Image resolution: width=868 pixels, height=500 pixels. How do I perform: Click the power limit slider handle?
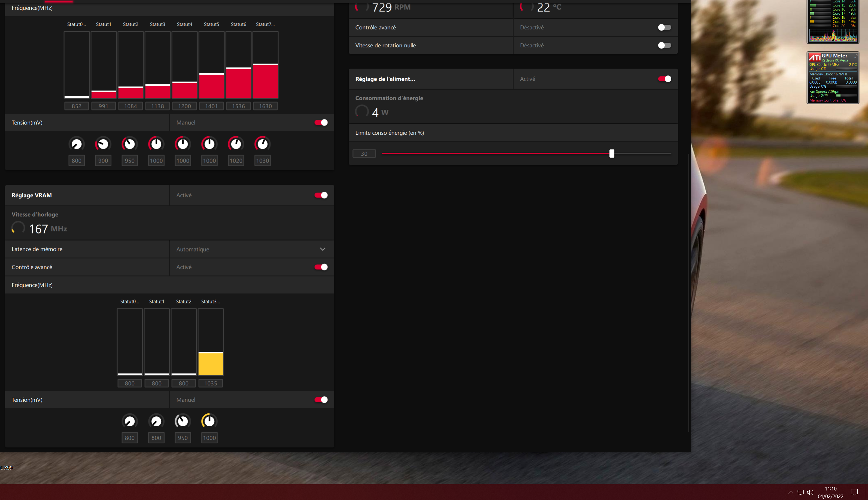[x=612, y=154]
